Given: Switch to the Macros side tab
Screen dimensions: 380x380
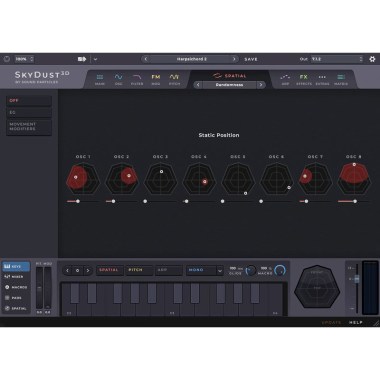Looking at the screenshot, I should [16, 287].
